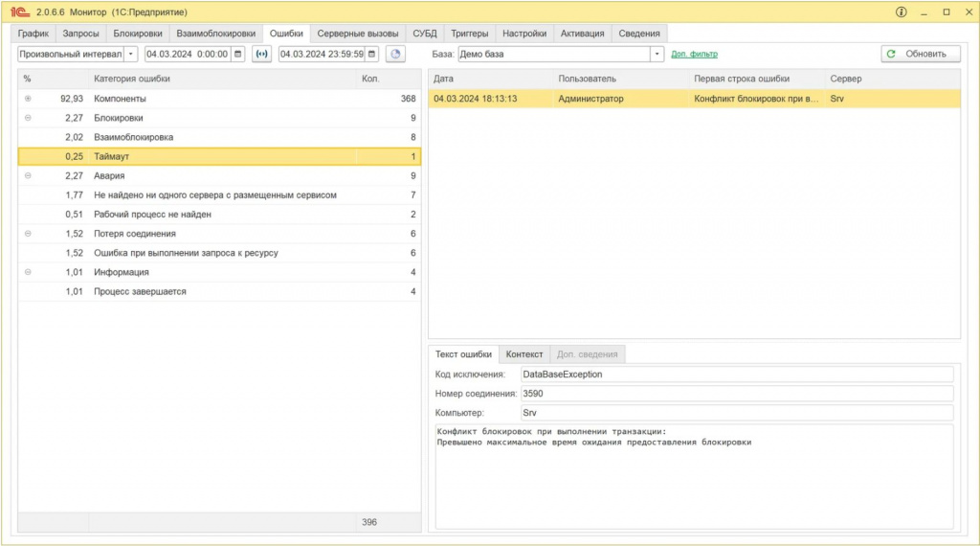Click the 1C logo in title bar

tap(20, 11)
